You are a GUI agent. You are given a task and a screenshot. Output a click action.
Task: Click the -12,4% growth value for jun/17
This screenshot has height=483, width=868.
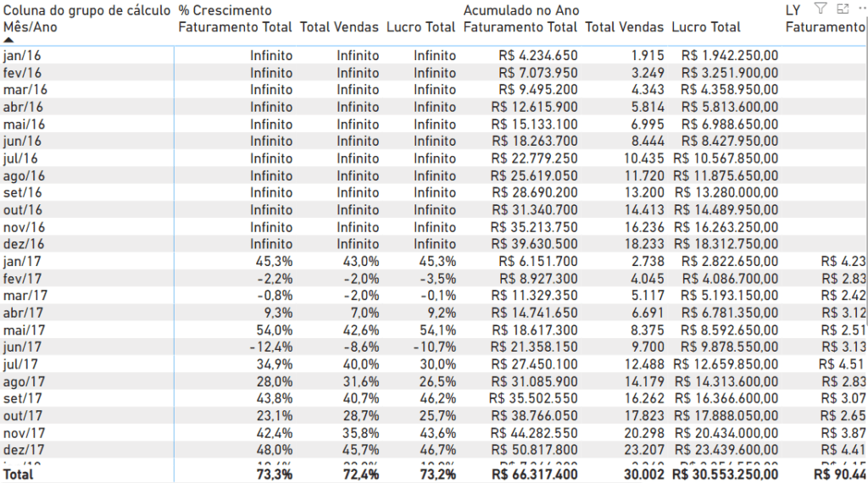click(271, 347)
